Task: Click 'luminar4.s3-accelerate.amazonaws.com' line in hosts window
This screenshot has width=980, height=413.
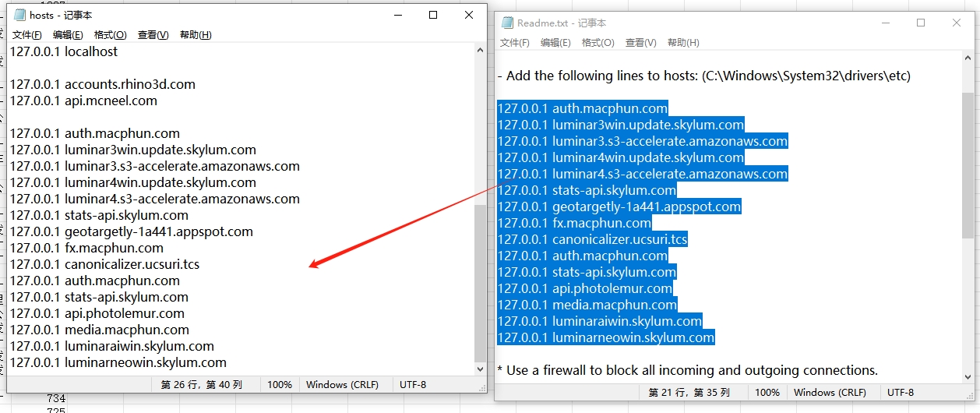Action: pos(155,199)
